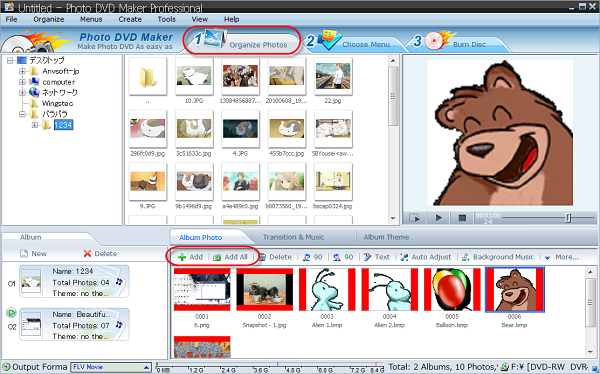Open the More... dropdown

(x=561, y=257)
